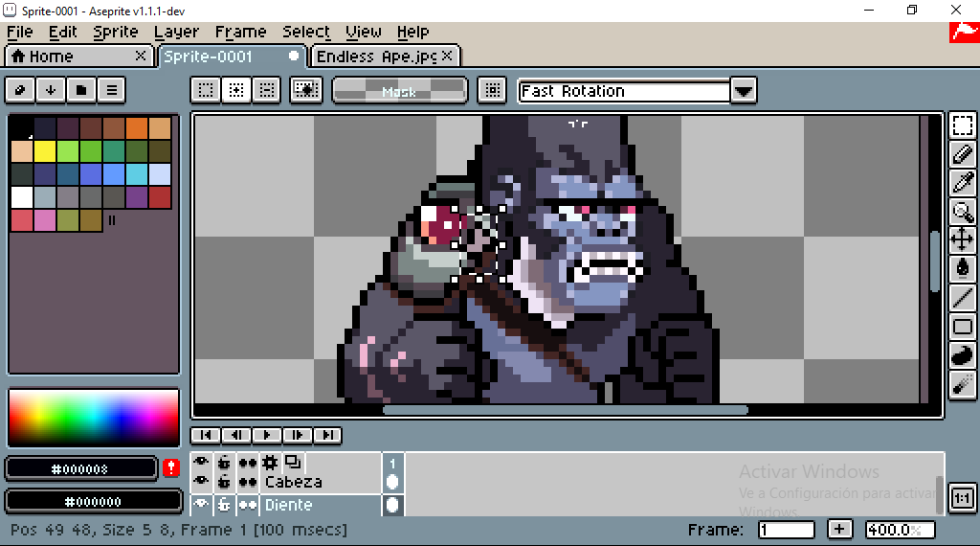This screenshot has width=980, height=546.
Task: Open the File menu
Action: pyautogui.click(x=20, y=32)
